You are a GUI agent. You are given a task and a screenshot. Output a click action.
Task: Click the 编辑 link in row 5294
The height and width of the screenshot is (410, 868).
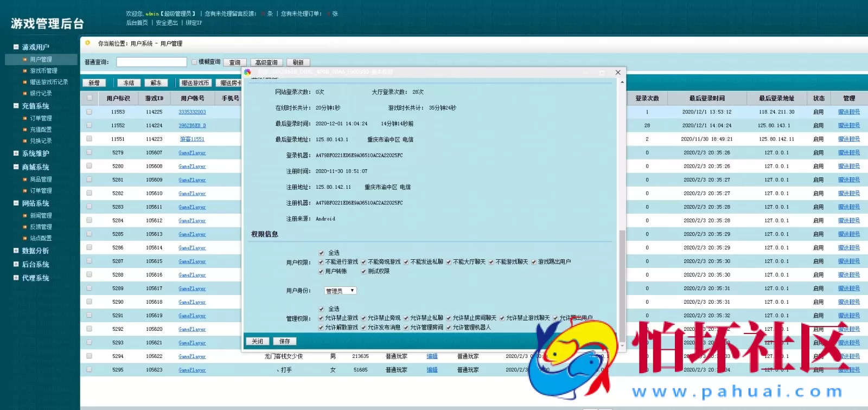432,356
